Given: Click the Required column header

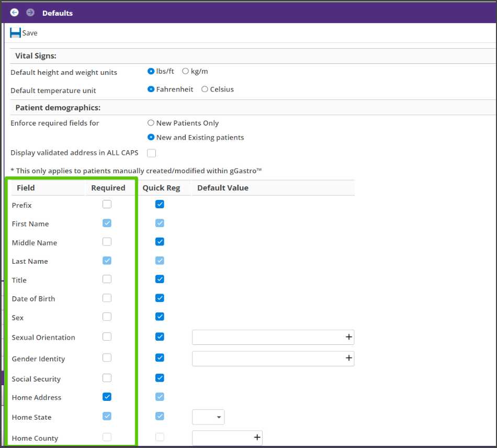Looking at the screenshot, I should pos(108,188).
